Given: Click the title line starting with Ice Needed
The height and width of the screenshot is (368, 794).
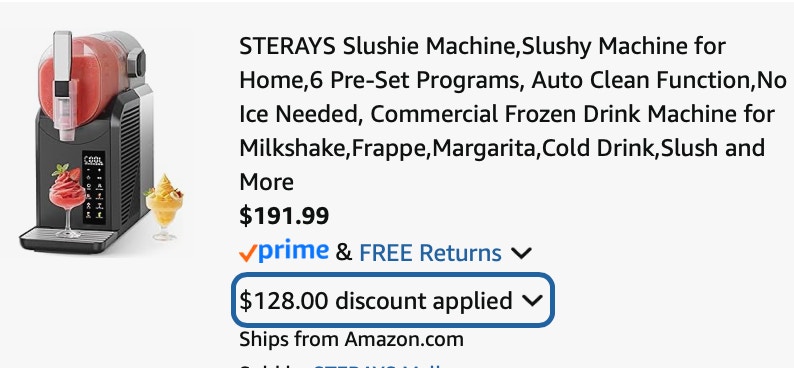Looking at the screenshot, I should tap(507, 114).
